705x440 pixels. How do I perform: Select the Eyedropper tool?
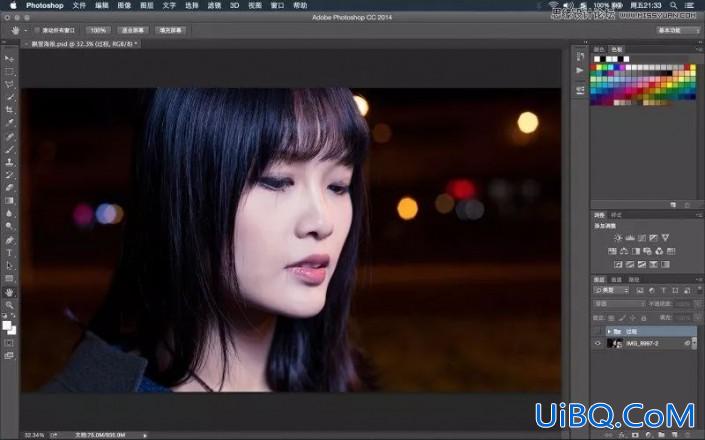pos(9,122)
